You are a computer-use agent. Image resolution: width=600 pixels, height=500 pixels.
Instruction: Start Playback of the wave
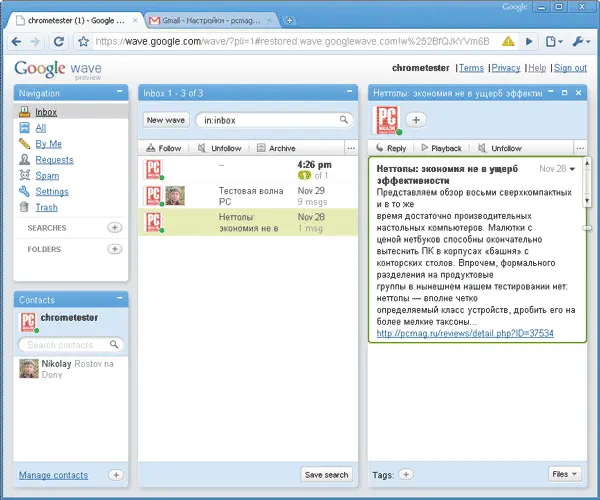coord(441,148)
